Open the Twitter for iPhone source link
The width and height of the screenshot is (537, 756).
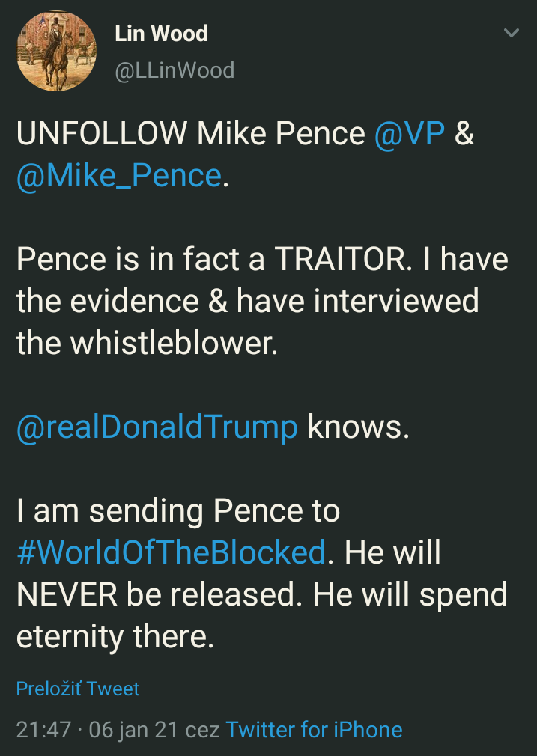314,730
